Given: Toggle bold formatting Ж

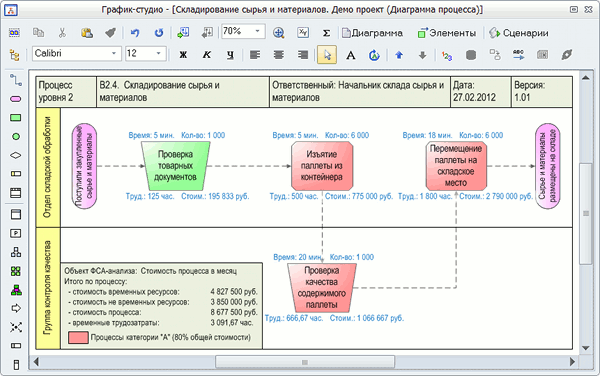Looking at the screenshot, I should (183, 55).
